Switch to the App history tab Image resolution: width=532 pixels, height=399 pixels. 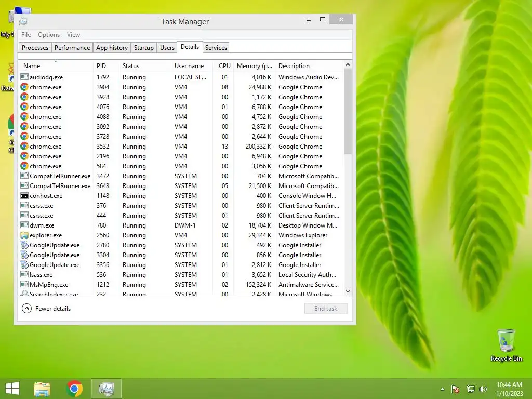[x=112, y=47]
